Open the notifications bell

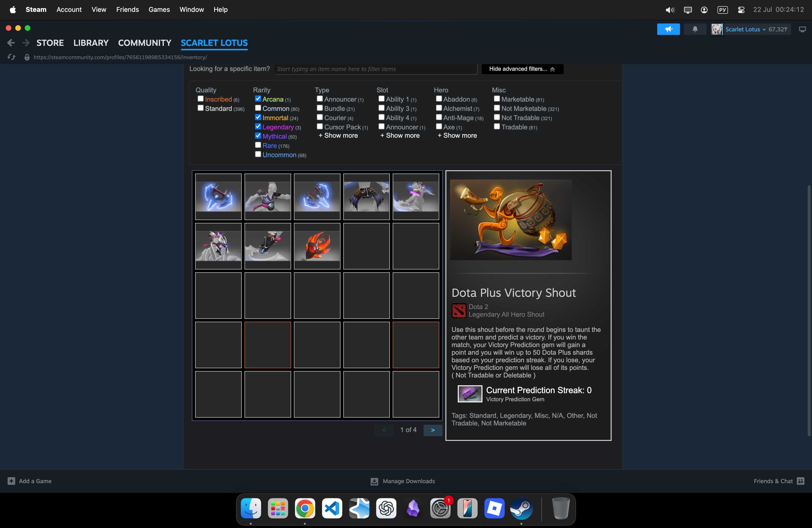point(695,29)
